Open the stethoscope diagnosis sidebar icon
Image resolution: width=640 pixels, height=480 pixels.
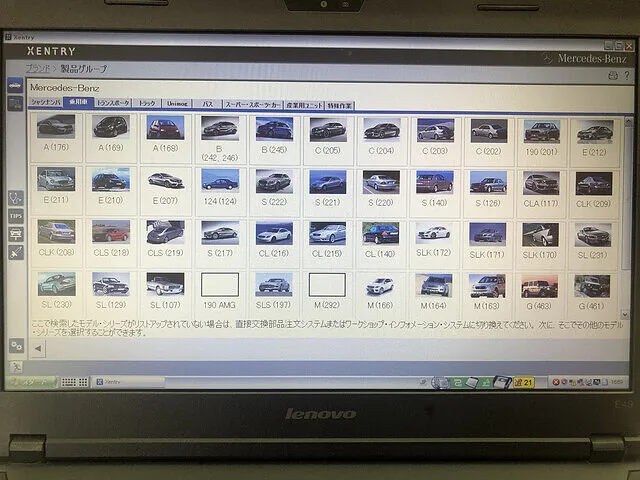click(16, 198)
